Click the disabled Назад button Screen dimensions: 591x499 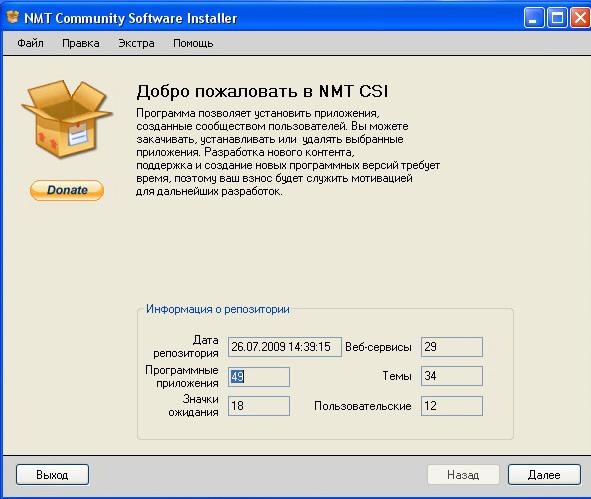463,475
